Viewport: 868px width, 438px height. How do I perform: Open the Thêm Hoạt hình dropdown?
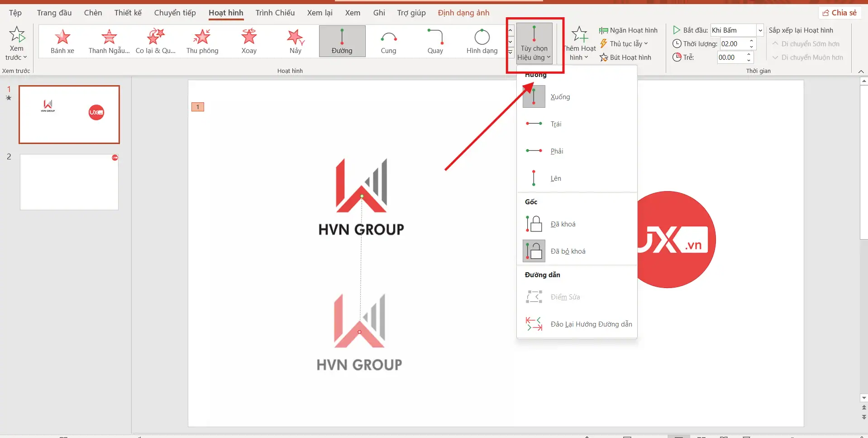pos(579,43)
